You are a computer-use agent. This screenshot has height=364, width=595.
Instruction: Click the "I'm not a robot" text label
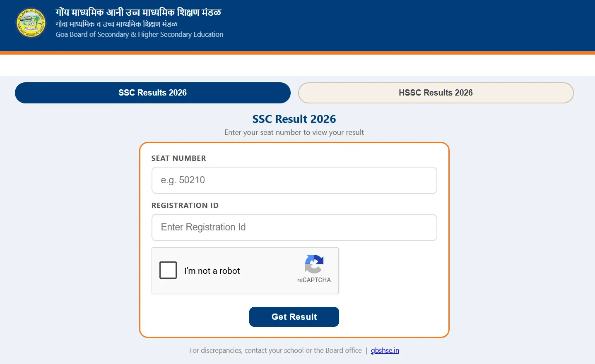click(x=212, y=271)
